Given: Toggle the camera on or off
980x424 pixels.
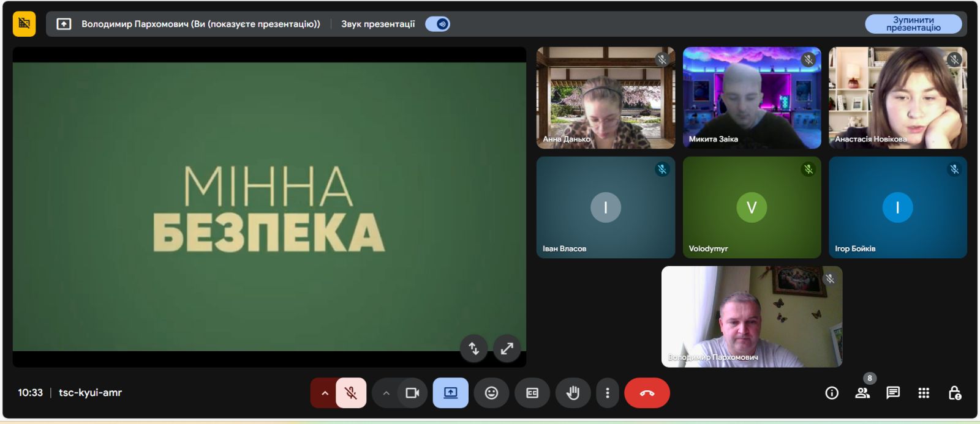Looking at the screenshot, I should point(412,393).
